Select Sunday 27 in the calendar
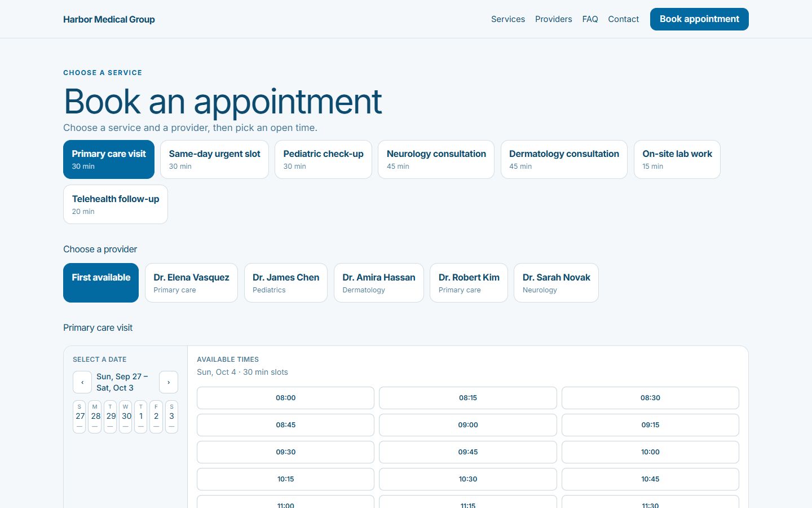This screenshot has width=812, height=508. tap(80, 417)
